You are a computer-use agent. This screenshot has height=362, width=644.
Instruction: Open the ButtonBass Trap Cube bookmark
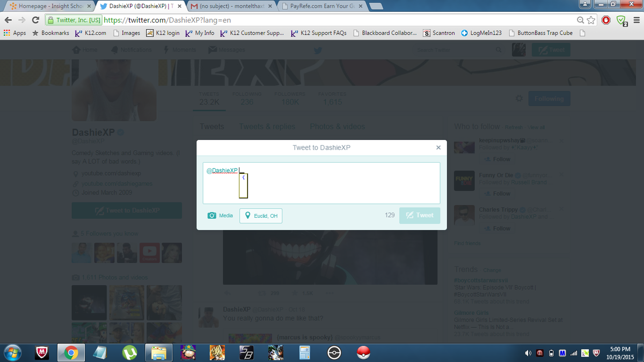pos(541,33)
